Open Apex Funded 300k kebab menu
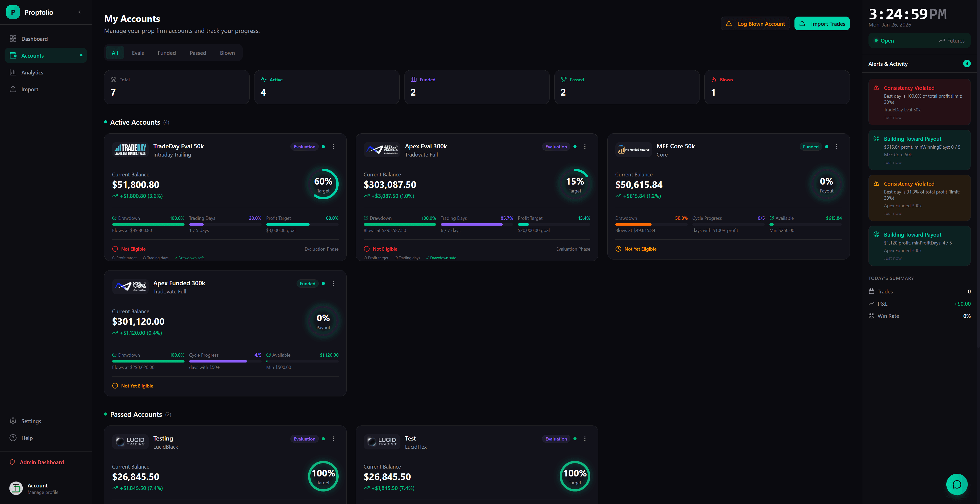The image size is (980, 504). tap(333, 283)
